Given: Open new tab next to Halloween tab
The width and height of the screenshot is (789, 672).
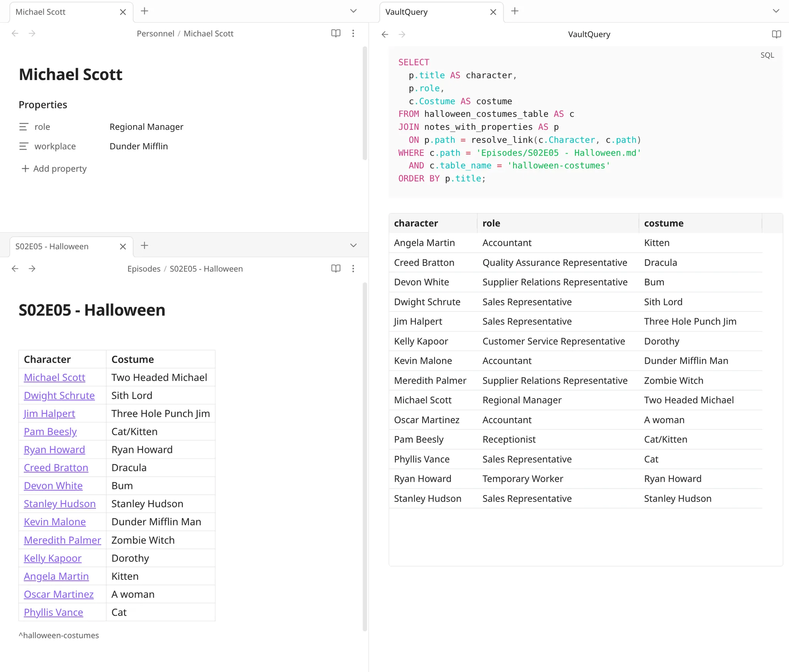Looking at the screenshot, I should 144,246.
